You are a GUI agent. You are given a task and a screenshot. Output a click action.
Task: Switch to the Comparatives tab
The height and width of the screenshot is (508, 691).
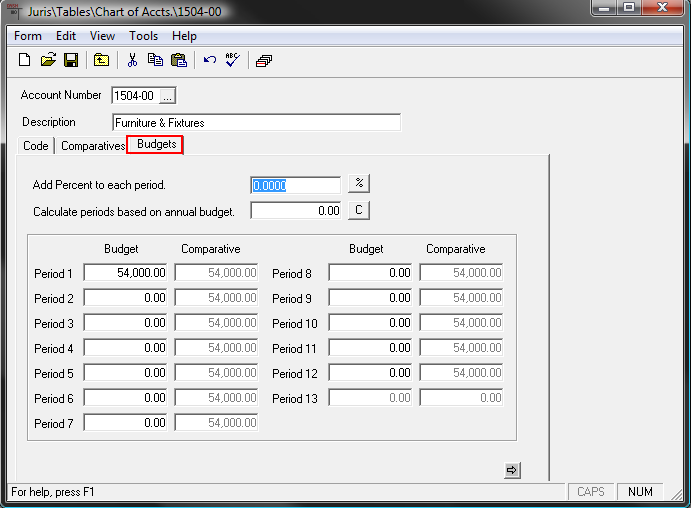pyautogui.click(x=93, y=146)
